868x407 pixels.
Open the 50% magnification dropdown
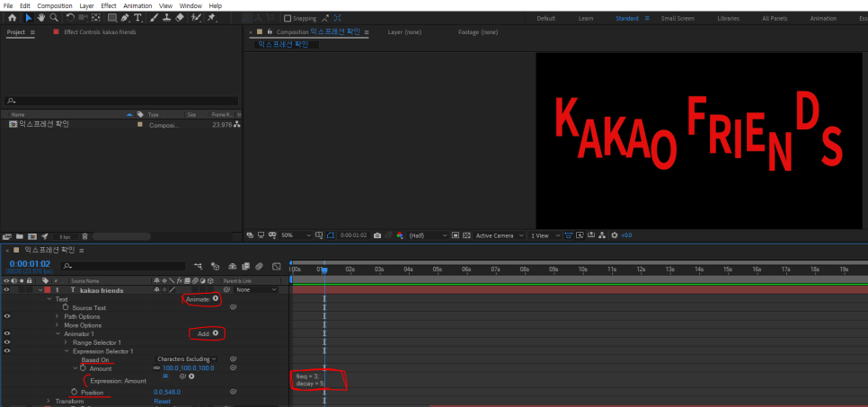pos(297,235)
